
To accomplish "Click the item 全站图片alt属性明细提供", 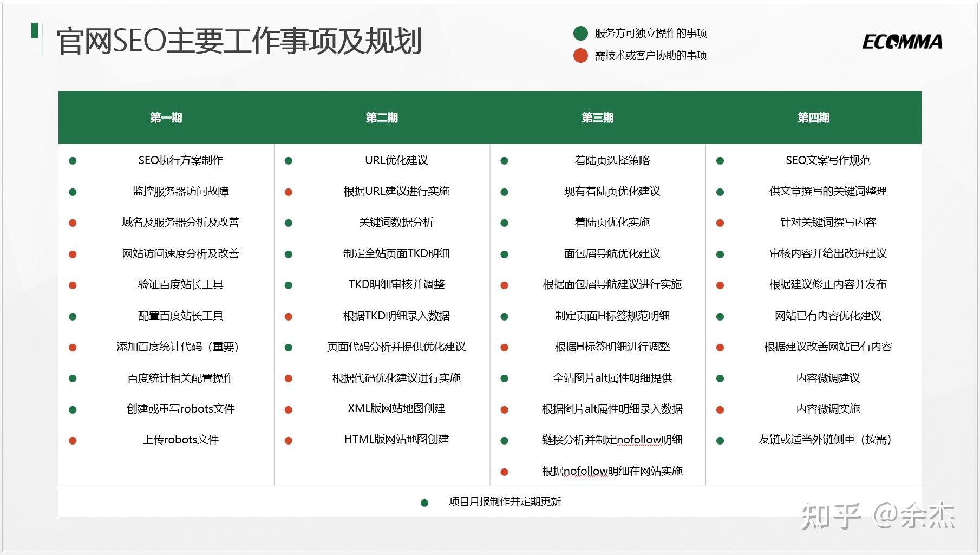I will point(612,378).
